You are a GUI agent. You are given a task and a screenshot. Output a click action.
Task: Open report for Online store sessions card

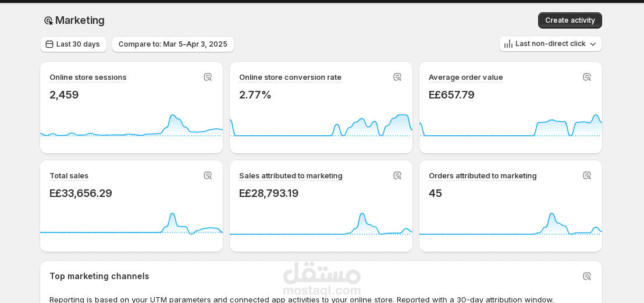click(x=208, y=77)
